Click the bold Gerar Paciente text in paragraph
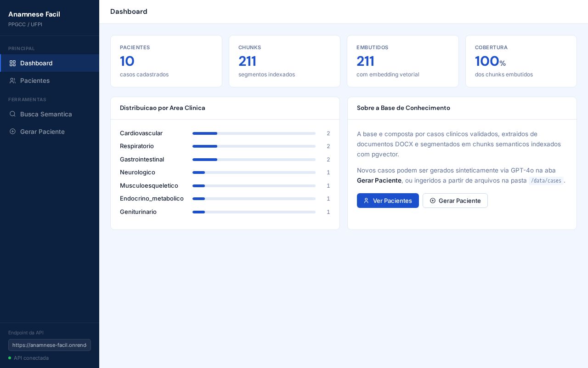The height and width of the screenshot is (368, 588). [x=379, y=180]
